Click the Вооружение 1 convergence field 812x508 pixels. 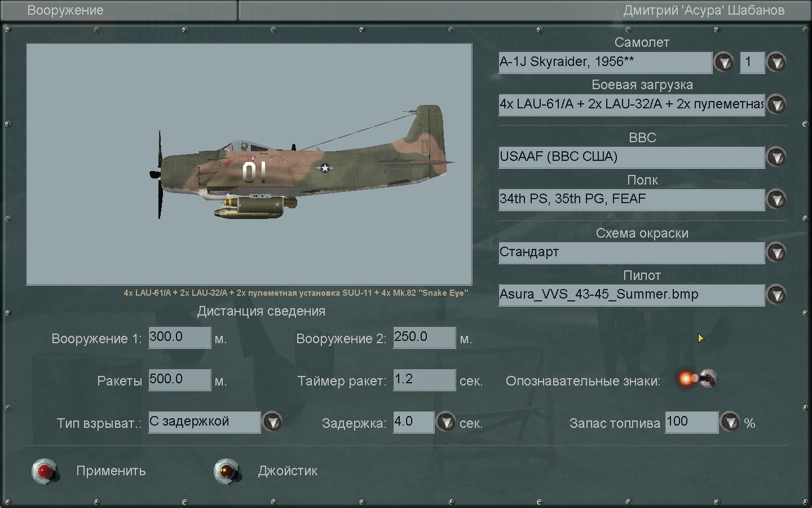pos(179,338)
